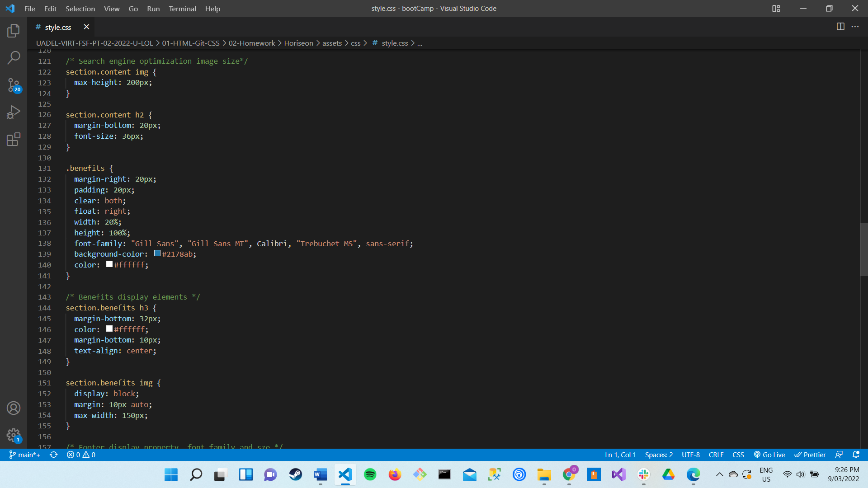Image resolution: width=868 pixels, height=488 pixels.
Task: Open the Run and Debug view
Action: click(x=13, y=112)
